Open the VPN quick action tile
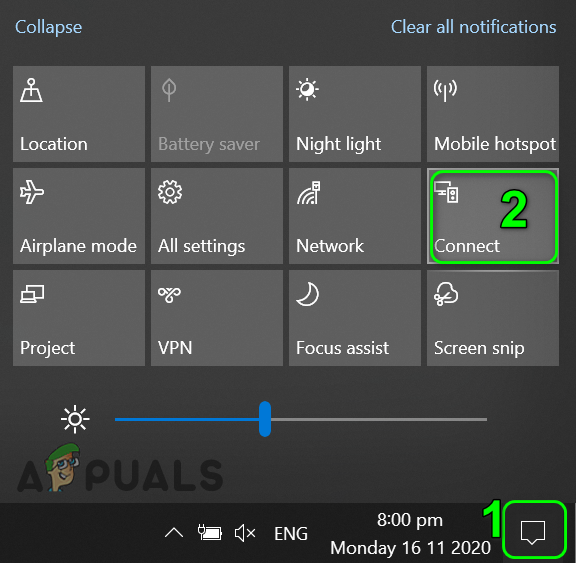The height and width of the screenshot is (563, 576). (217, 318)
